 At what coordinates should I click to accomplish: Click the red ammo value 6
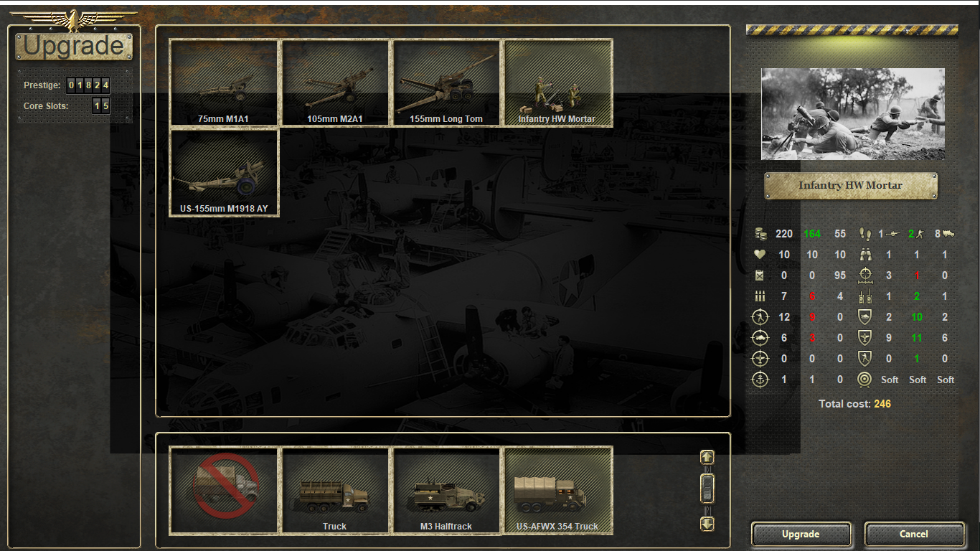[x=812, y=296]
